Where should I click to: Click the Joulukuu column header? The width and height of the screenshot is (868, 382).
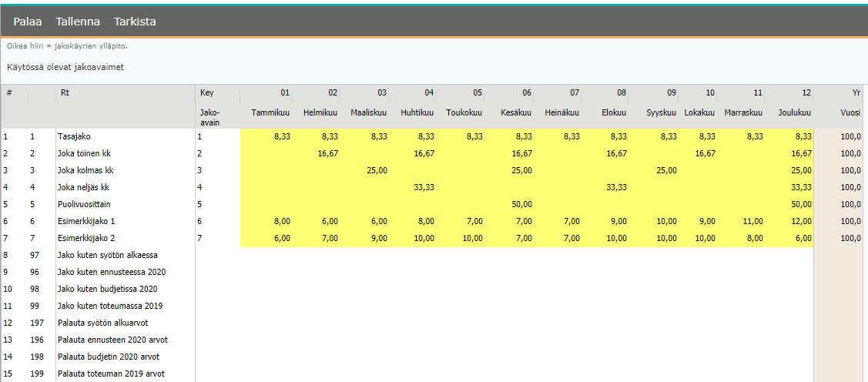(796, 112)
